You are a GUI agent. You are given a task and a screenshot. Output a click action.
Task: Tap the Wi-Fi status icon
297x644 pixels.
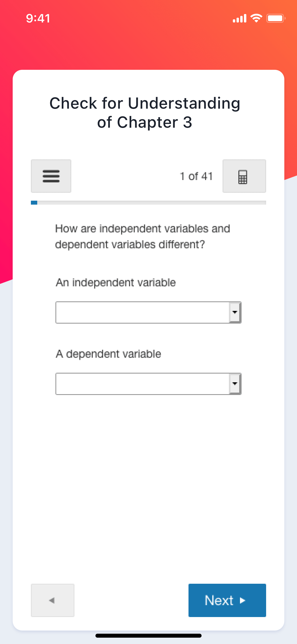(x=256, y=18)
